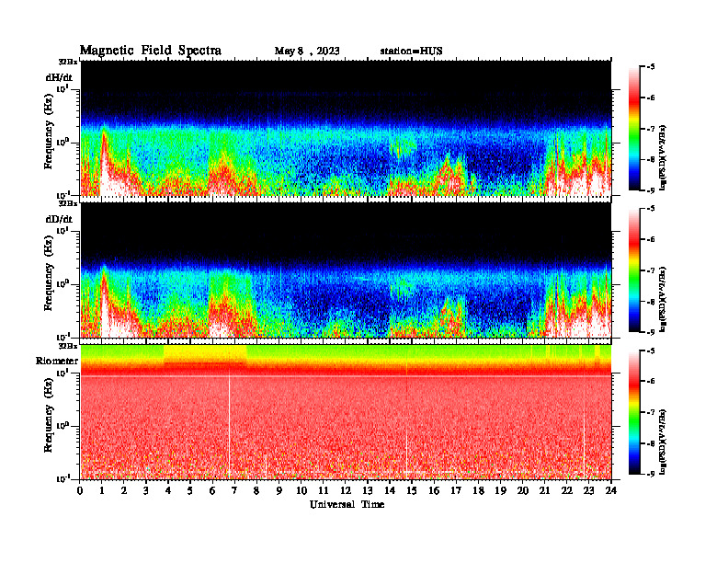Click hour 11 on the time axis
The width and height of the screenshot is (728, 563).
click(x=324, y=490)
